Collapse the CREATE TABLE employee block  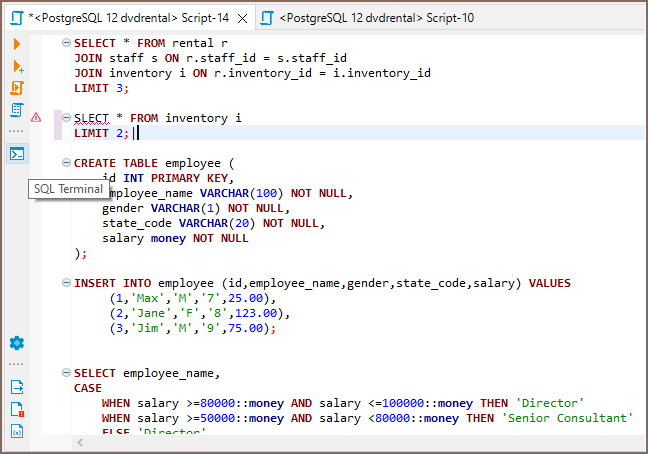(x=66, y=163)
